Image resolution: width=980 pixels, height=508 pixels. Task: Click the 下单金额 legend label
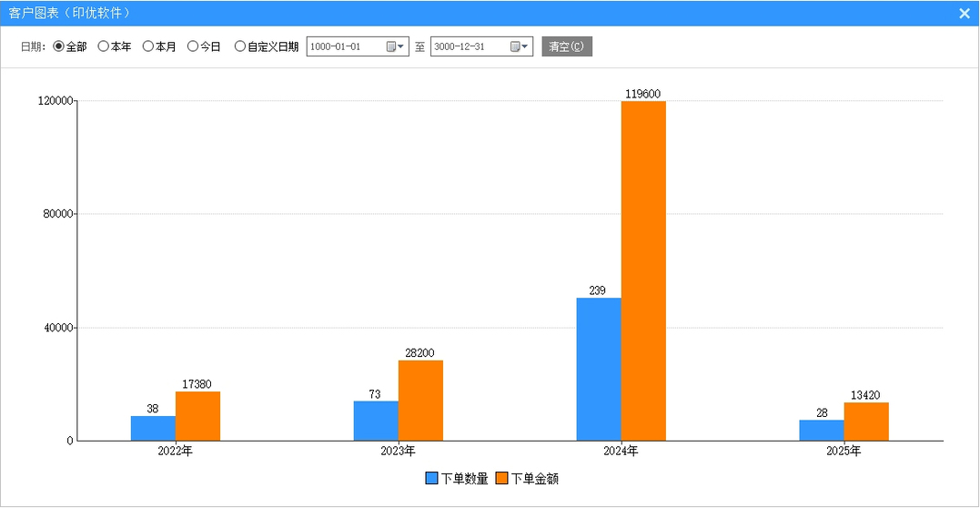click(x=534, y=479)
